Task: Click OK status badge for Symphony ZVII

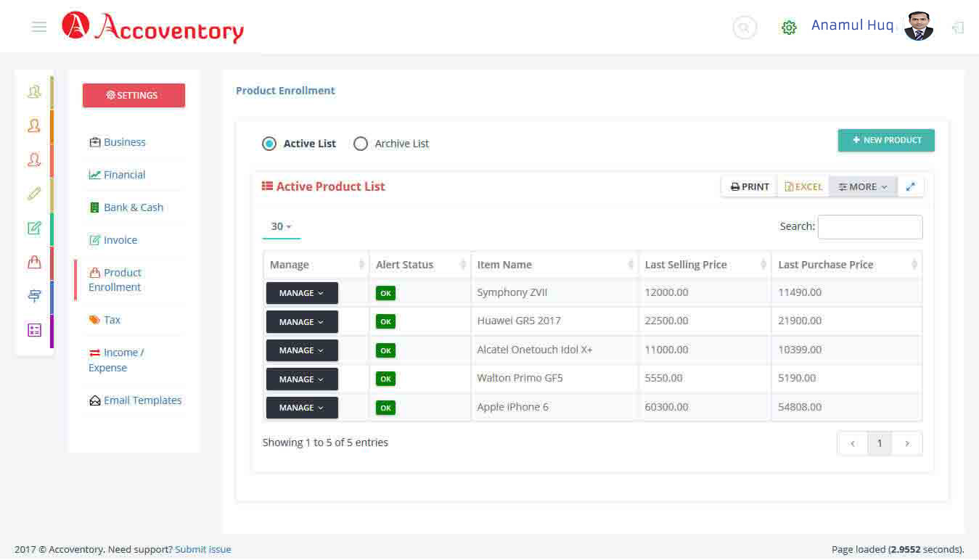Action: coord(385,293)
